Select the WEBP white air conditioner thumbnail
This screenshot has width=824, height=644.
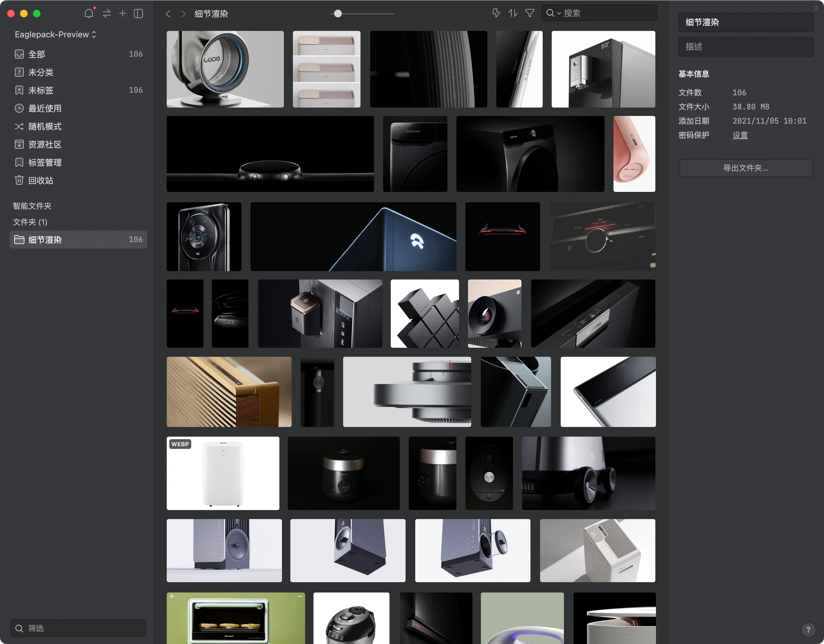pos(223,473)
